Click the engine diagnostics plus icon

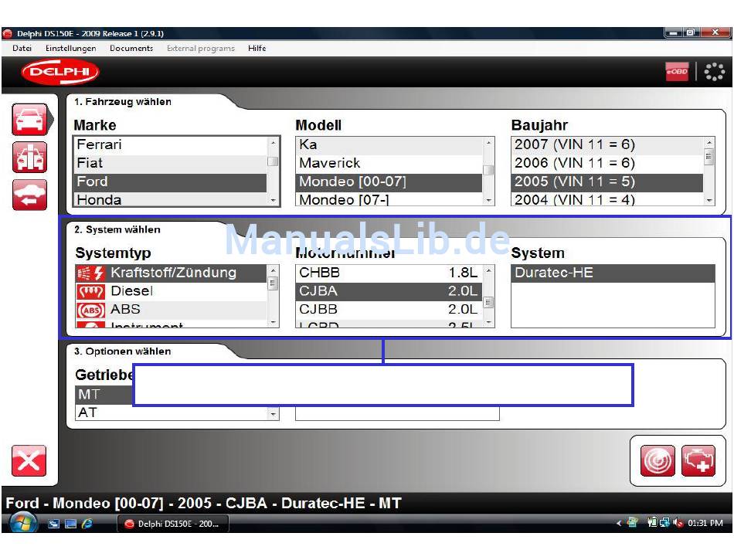(x=698, y=461)
